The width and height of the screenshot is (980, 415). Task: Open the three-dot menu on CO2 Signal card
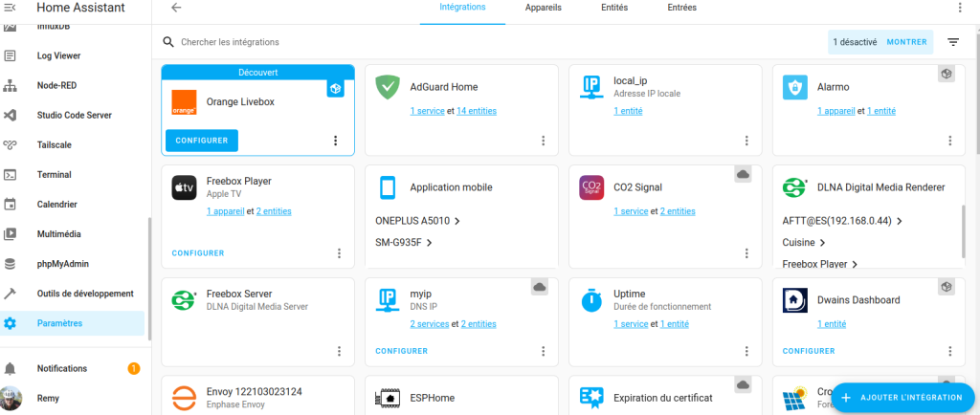[x=746, y=252]
